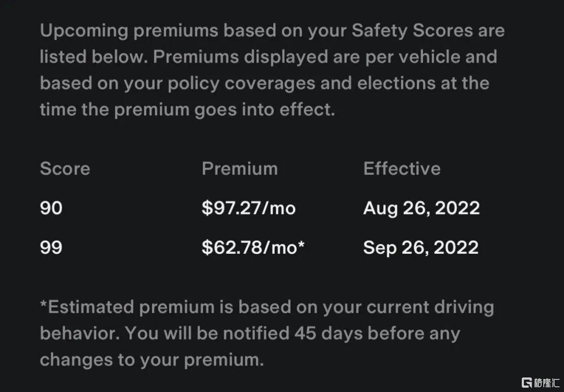Screen dimensions: 564x392
Task: Select the Premium column header
Action: pyautogui.click(x=240, y=169)
